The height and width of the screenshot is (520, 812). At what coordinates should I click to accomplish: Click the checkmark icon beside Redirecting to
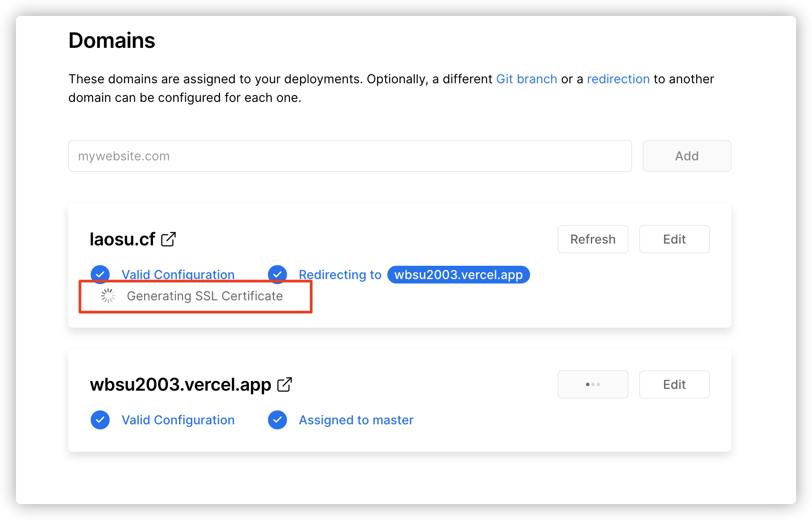277,275
